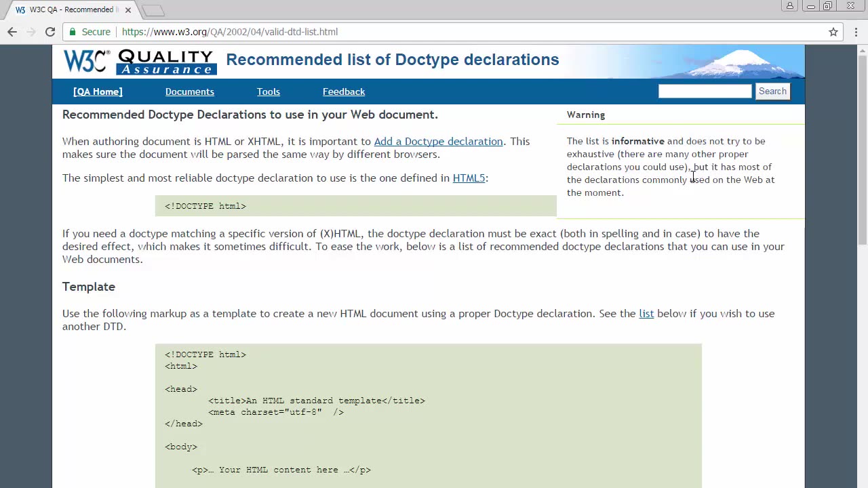The width and height of the screenshot is (868, 488).
Task: Bookmark this page with the star icon
Action: 833,32
